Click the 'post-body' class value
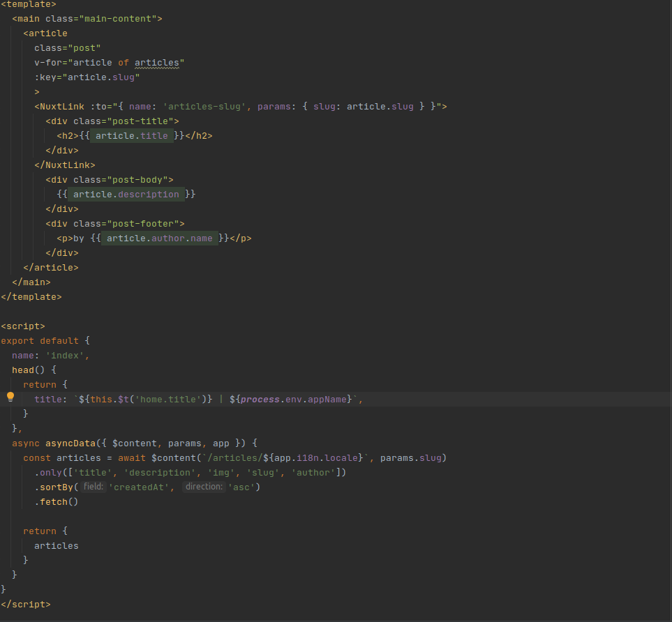 coord(137,180)
